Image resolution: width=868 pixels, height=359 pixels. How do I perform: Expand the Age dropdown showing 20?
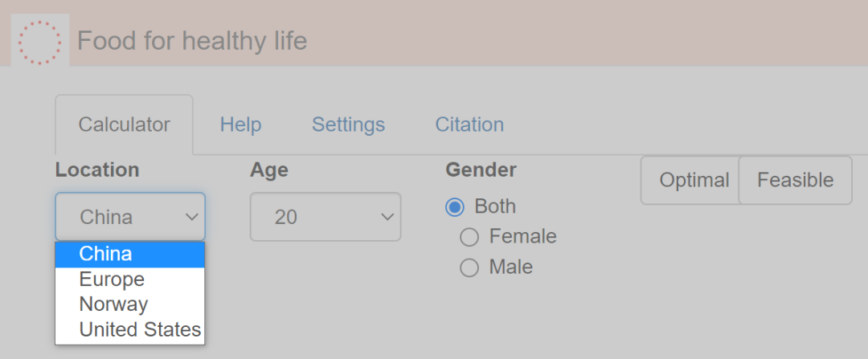tap(325, 217)
